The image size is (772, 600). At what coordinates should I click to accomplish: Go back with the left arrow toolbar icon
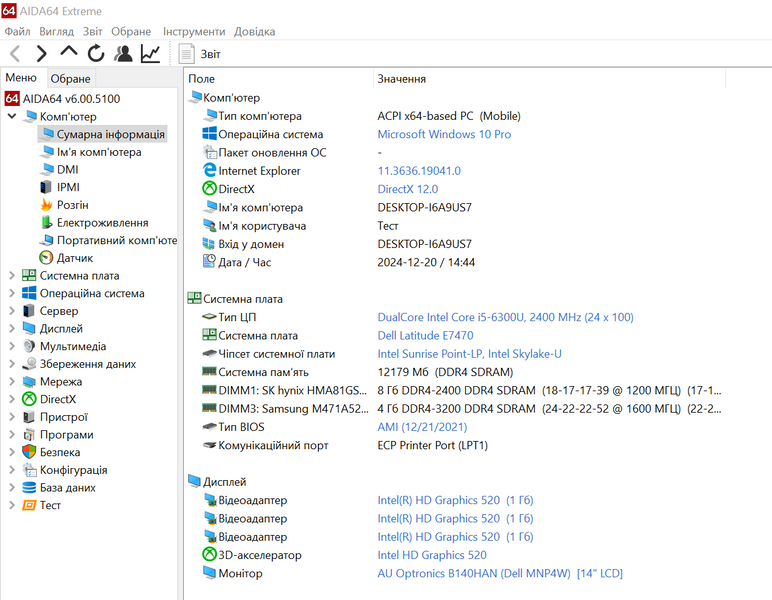point(15,53)
